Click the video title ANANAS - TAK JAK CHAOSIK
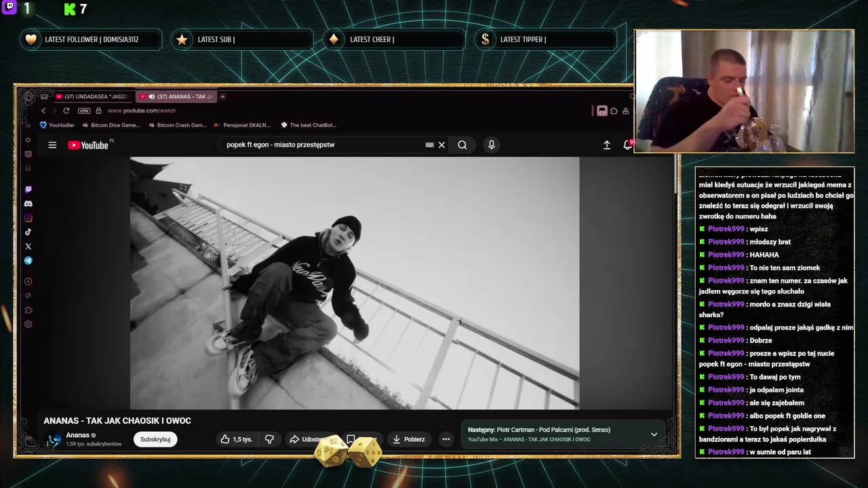This screenshot has height=488, width=868. 117,421
